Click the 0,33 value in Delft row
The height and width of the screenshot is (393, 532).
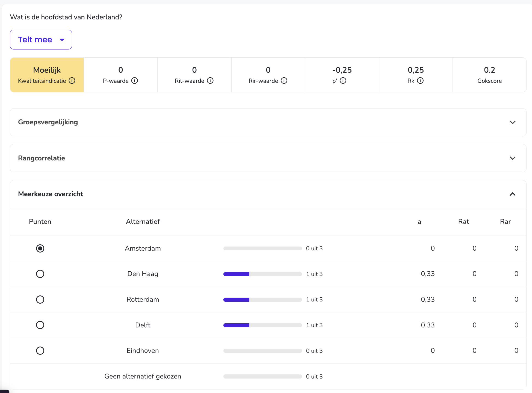pos(428,325)
